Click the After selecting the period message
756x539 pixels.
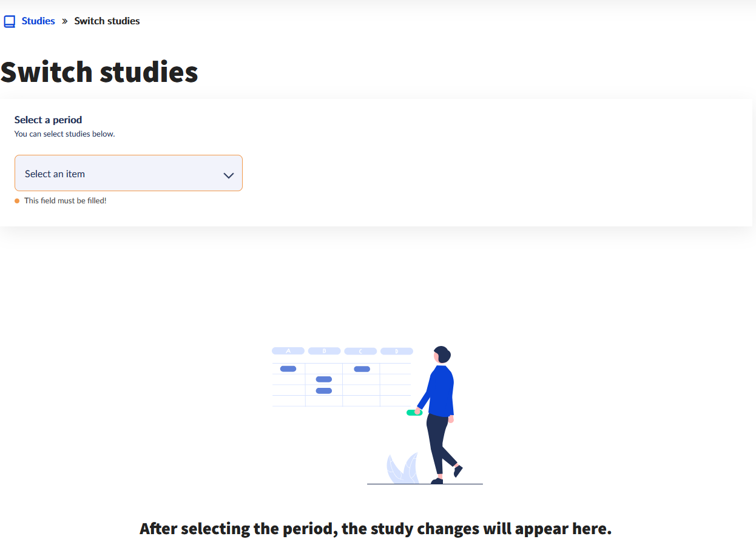(376, 528)
